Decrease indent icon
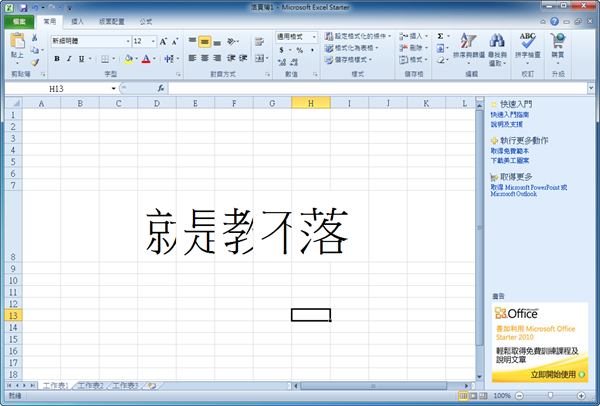The width and height of the screenshot is (600, 406). (231, 58)
